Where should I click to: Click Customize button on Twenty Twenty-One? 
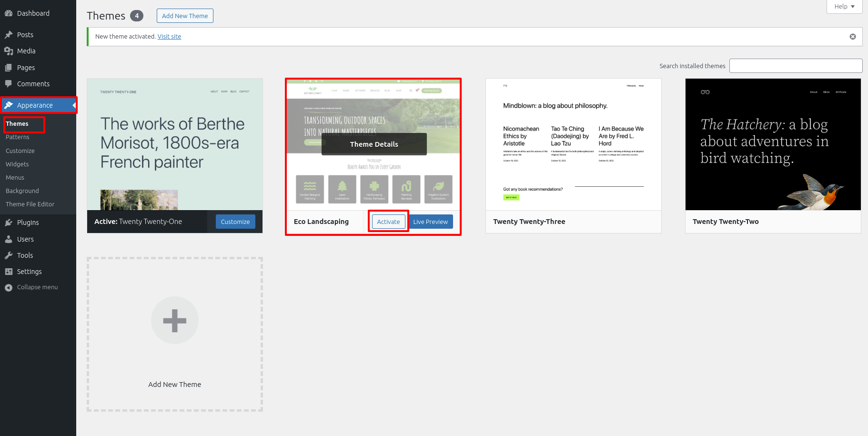[x=235, y=222]
